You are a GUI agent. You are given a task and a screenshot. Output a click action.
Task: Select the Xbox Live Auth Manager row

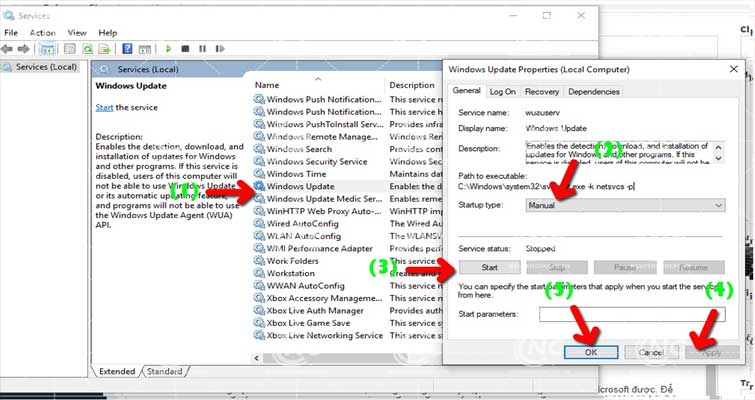pos(348,311)
